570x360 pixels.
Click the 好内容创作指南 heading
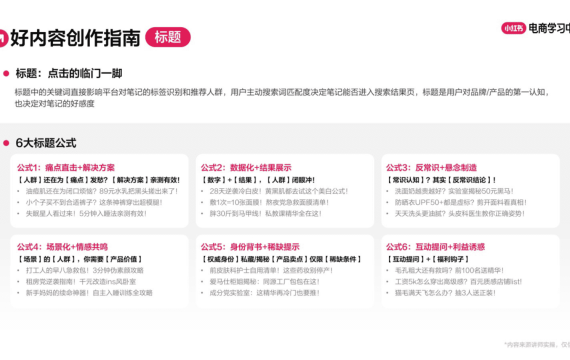click(x=75, y=37)
